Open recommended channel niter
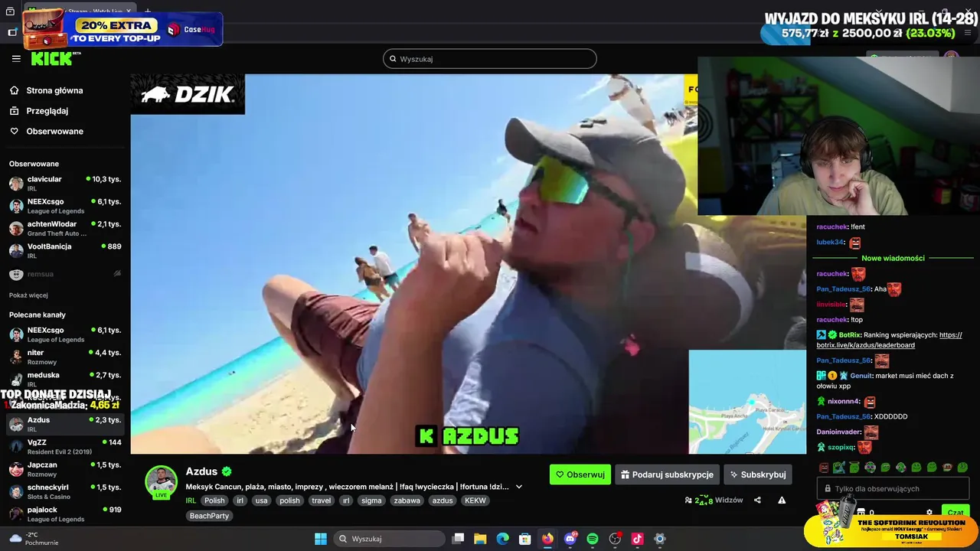 (65, 357)
